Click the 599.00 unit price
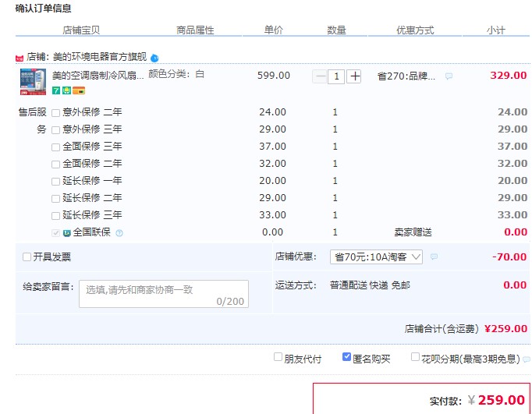This screenshot has height=414, width=532. tap(274, 76)
